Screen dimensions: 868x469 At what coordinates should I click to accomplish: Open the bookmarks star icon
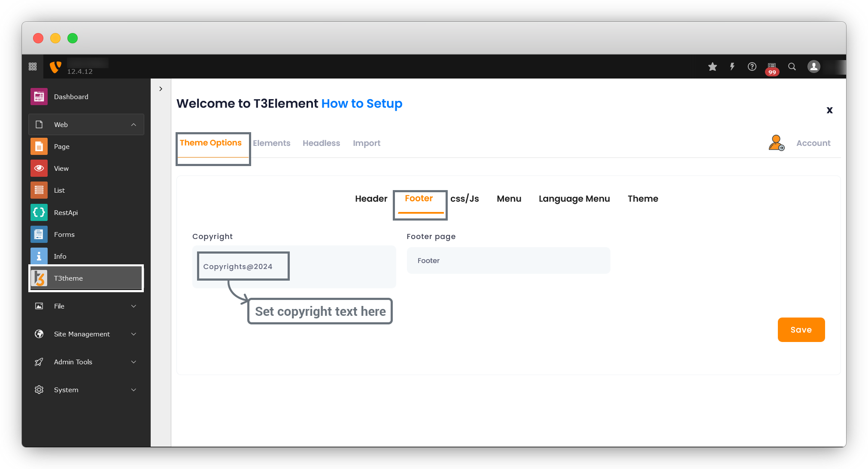(x=713, y=67)
